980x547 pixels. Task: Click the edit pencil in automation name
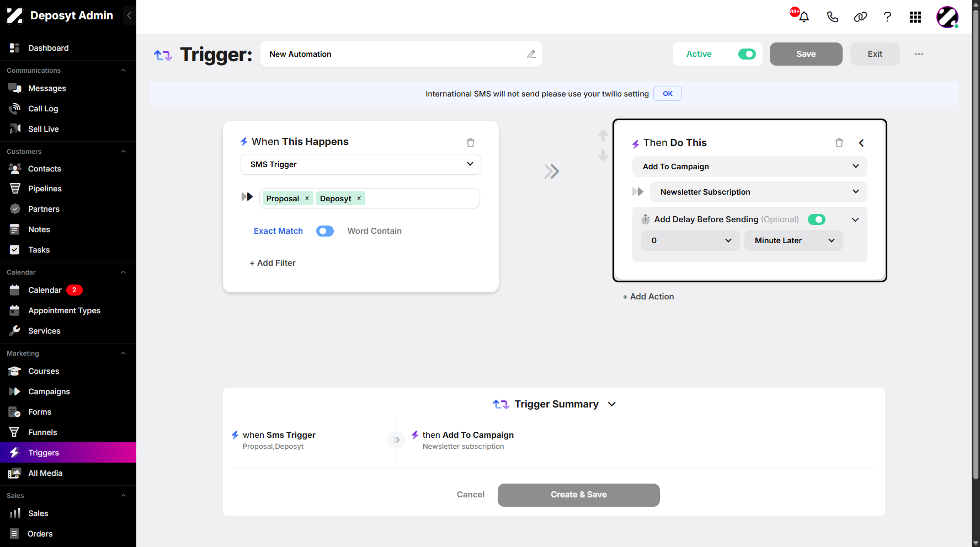pos(531,54)
